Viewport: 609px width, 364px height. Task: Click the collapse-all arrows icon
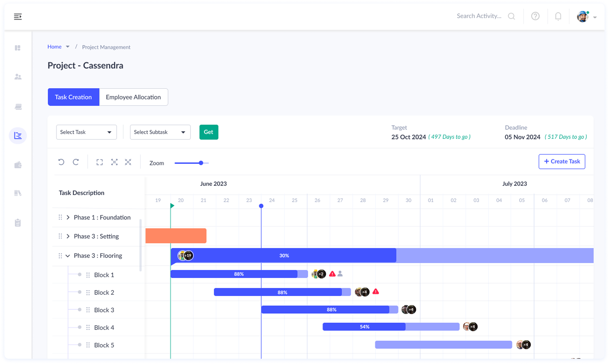click(128, 162)
